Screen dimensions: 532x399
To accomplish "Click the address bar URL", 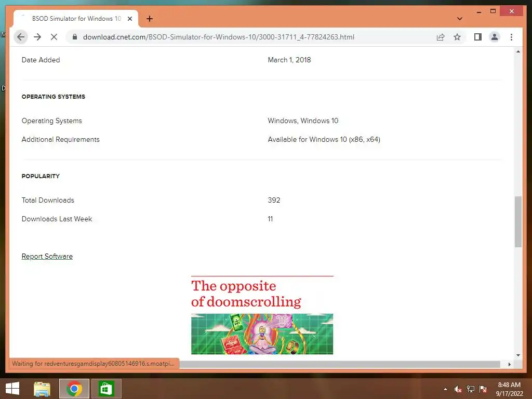I will (219, 37).
